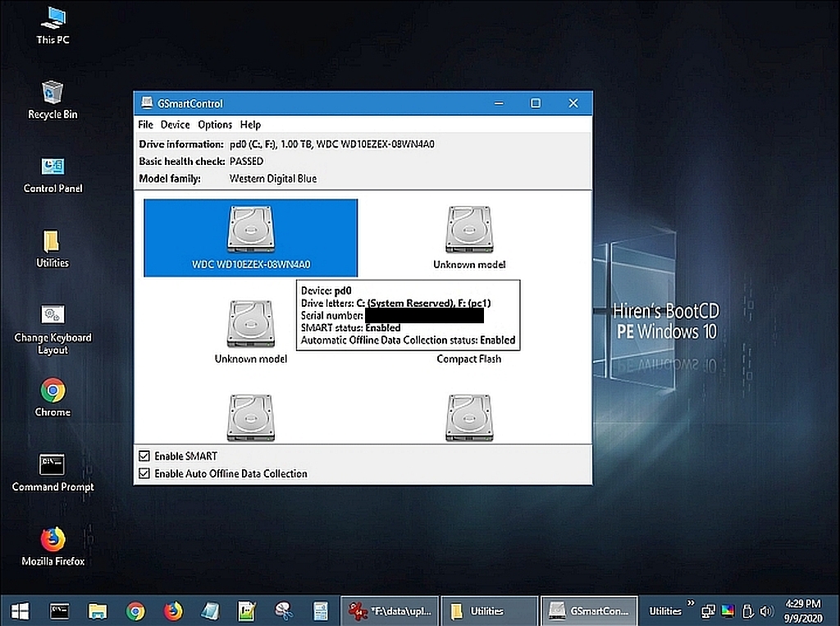The image size is (840, 626).
Task: Open the File menu
Action: coord(146,125)
